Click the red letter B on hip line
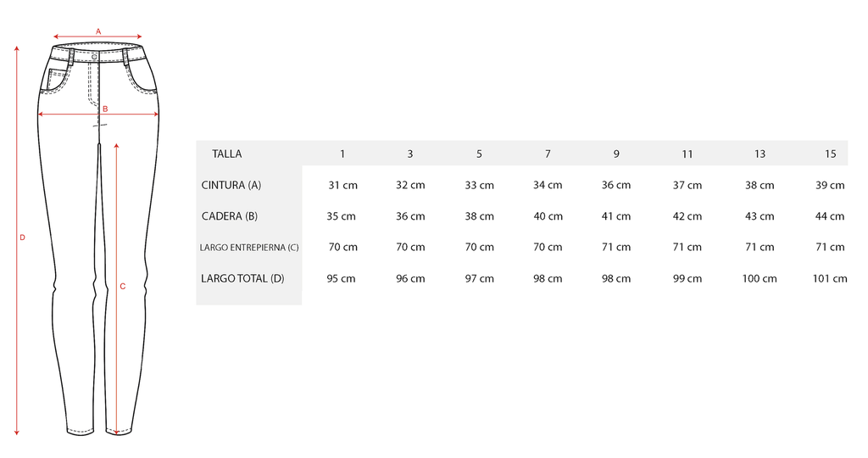 click(x=105, y=109)
